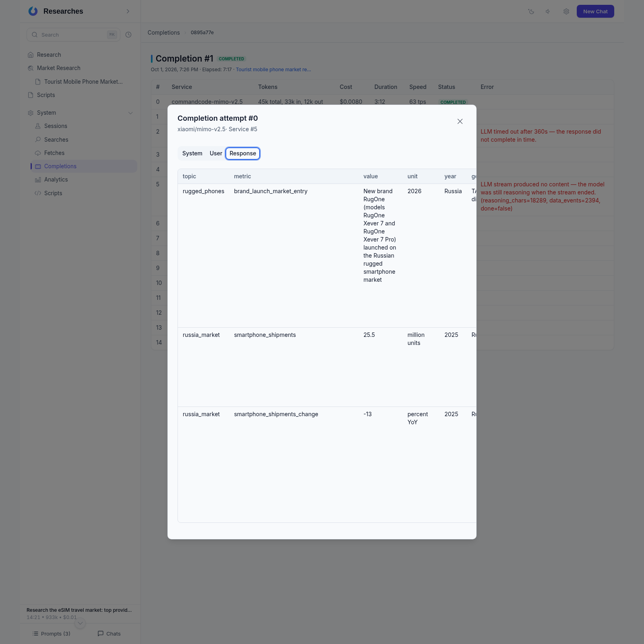Expand the bottom chat panel chevron
644x644 pixels.
tap(80, 623)
